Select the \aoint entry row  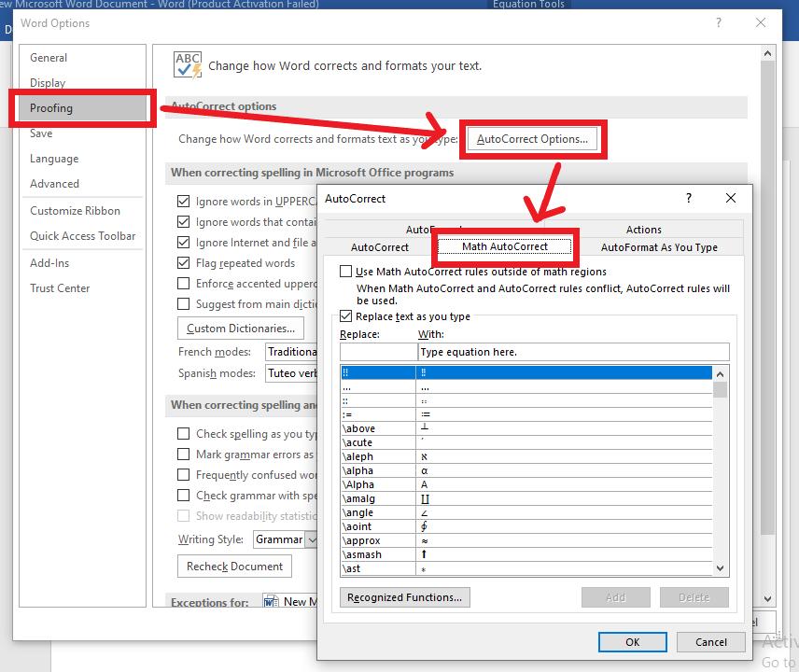click(526, 526)
